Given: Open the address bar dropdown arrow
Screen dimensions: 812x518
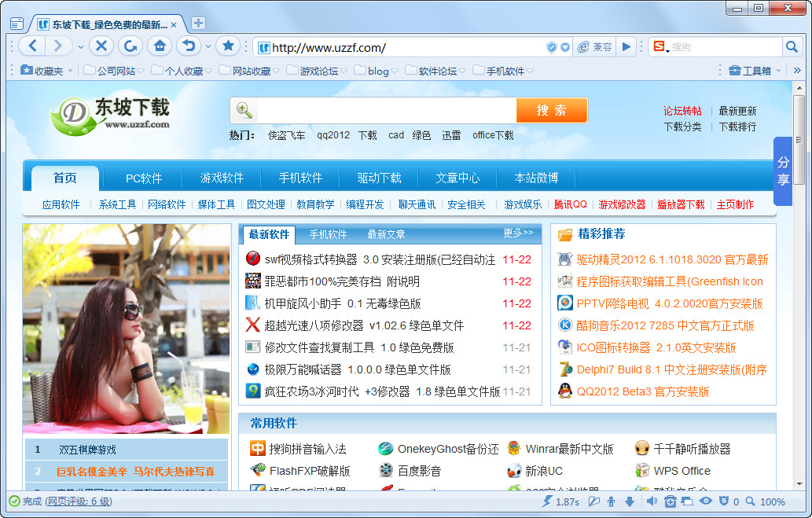Looking at the screenshot, I should pos(565,47).
